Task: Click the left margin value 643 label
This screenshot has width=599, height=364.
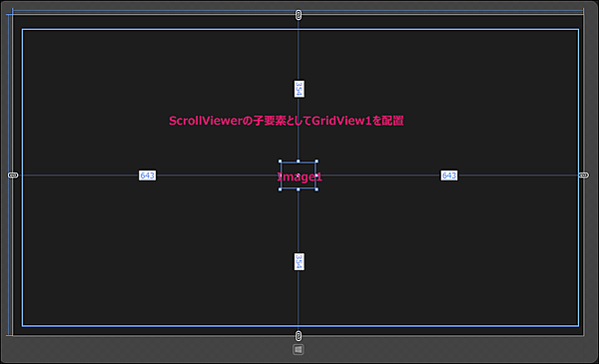Action: [x=147, y=176]
